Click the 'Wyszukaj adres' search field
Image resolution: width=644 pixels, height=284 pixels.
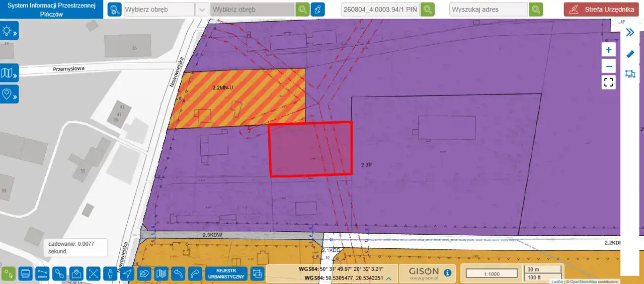point(489,10)
